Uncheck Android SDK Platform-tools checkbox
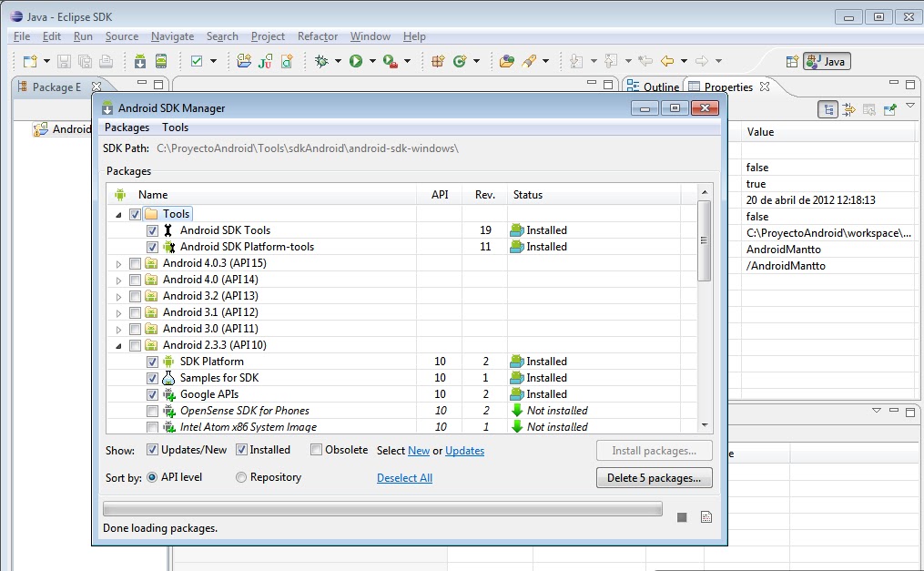 152,247
